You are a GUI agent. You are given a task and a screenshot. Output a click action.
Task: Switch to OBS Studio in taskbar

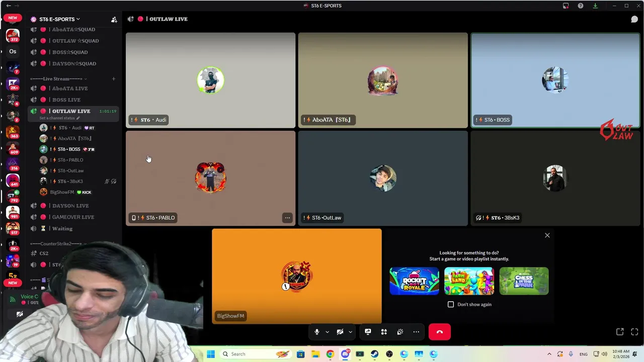click(x=389, y=354)
